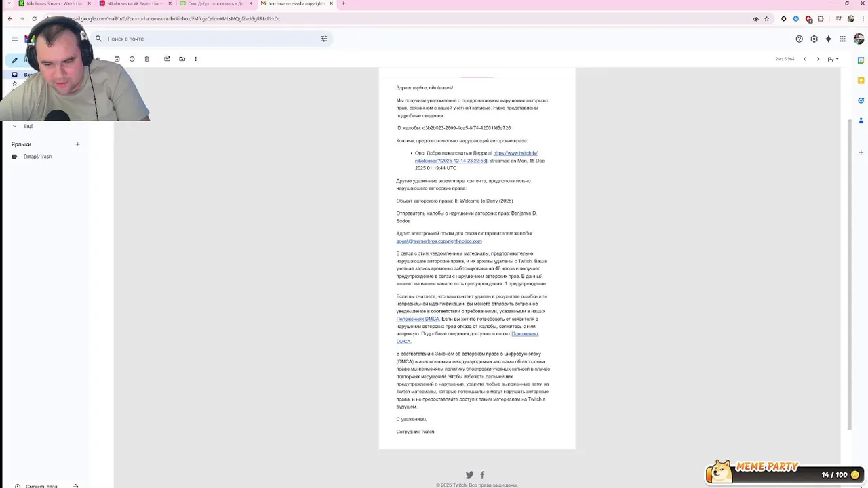Open Twitch's Facebook icon in footer
The image size is (868, 488).
482,474
